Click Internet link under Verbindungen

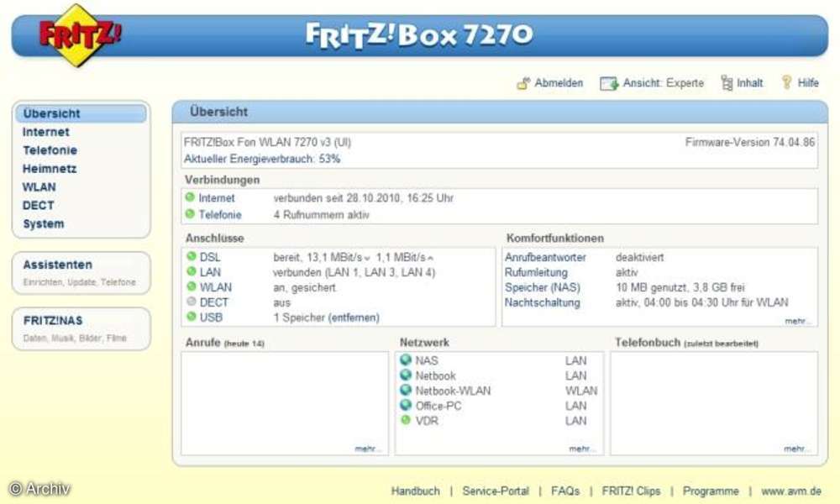point(217,198)
